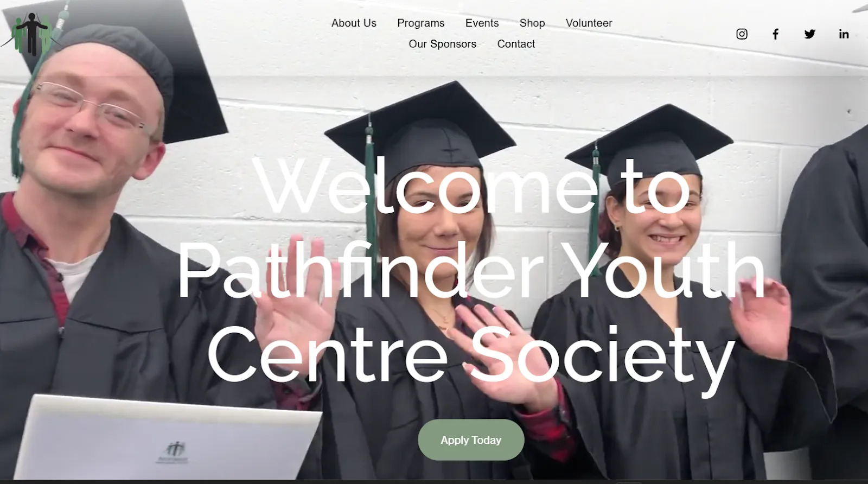Go to the Events page
The width and height of the screenshot is (868, 484).
point(482,23)
